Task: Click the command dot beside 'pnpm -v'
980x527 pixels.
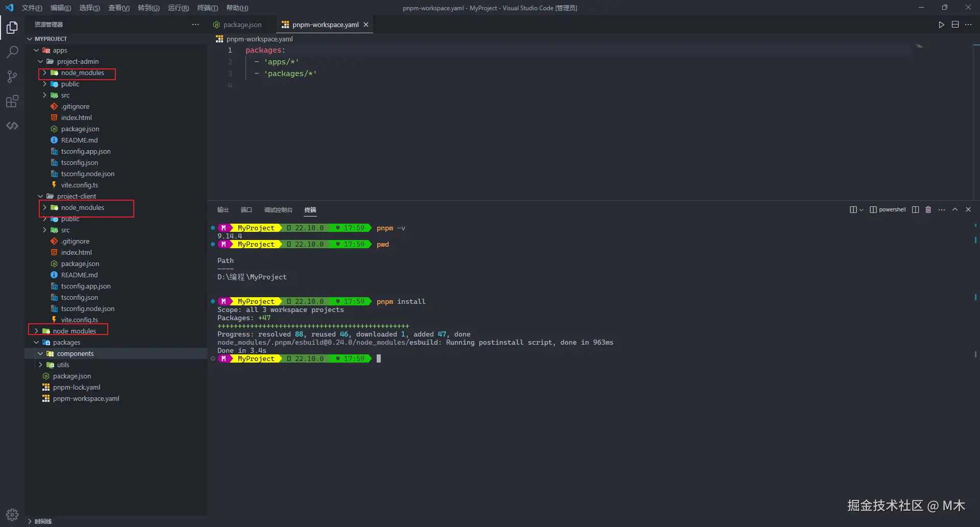Action: click(213, 228)
